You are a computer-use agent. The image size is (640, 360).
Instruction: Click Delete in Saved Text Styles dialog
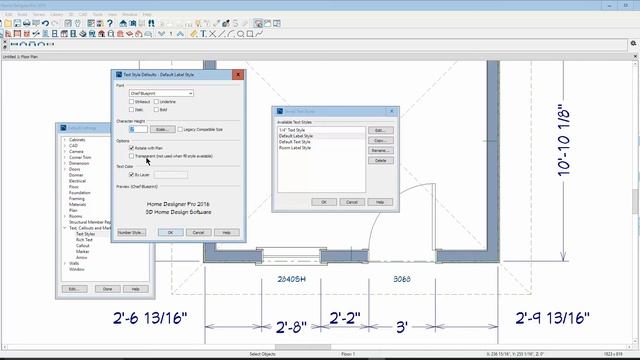[381, 160]
